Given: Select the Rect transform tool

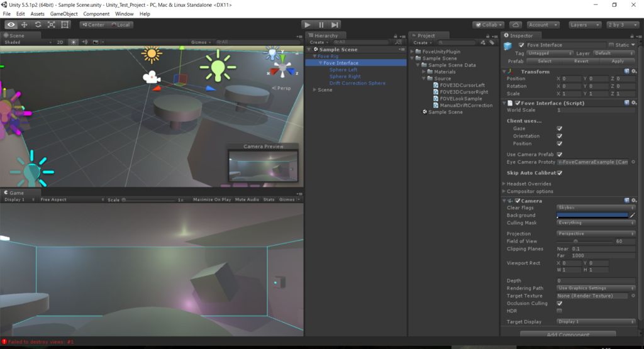Looking at the screenshot, I should click(65, 25).
